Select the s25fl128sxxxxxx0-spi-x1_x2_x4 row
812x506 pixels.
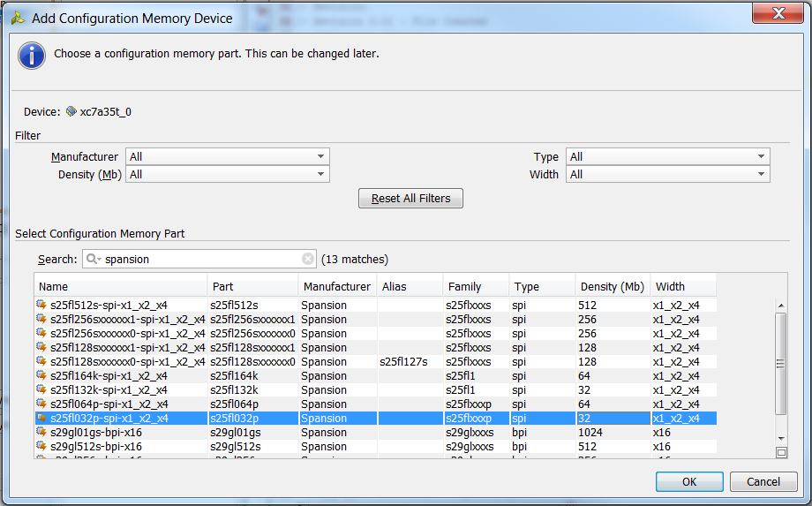(376, 361)
